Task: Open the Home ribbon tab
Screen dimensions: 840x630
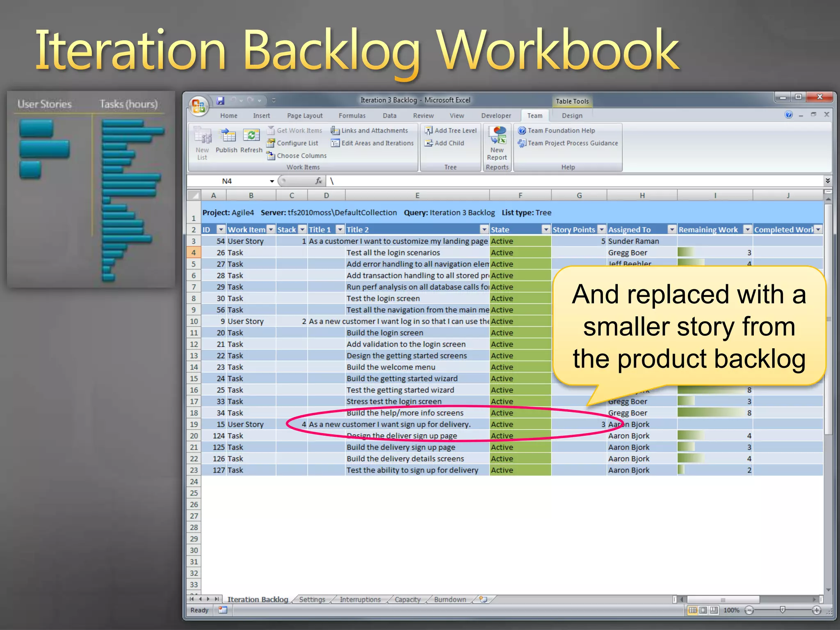Action: (x=228, y=116)
